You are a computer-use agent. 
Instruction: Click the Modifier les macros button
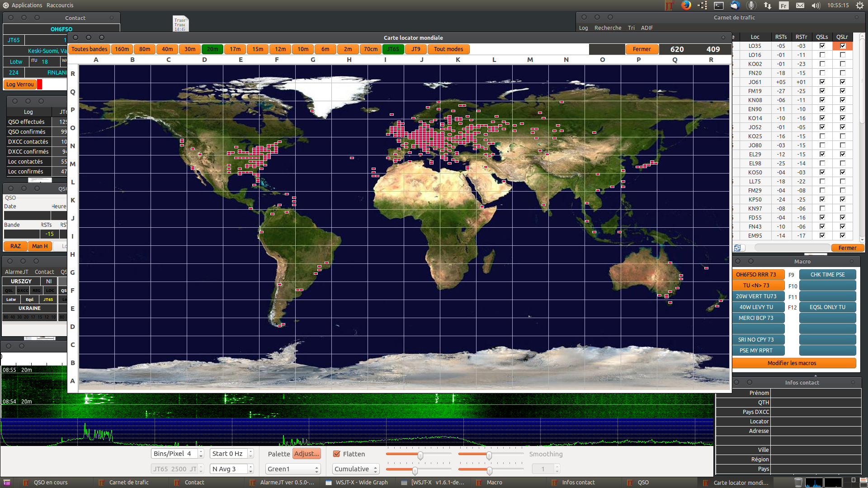tap(794, 363)
